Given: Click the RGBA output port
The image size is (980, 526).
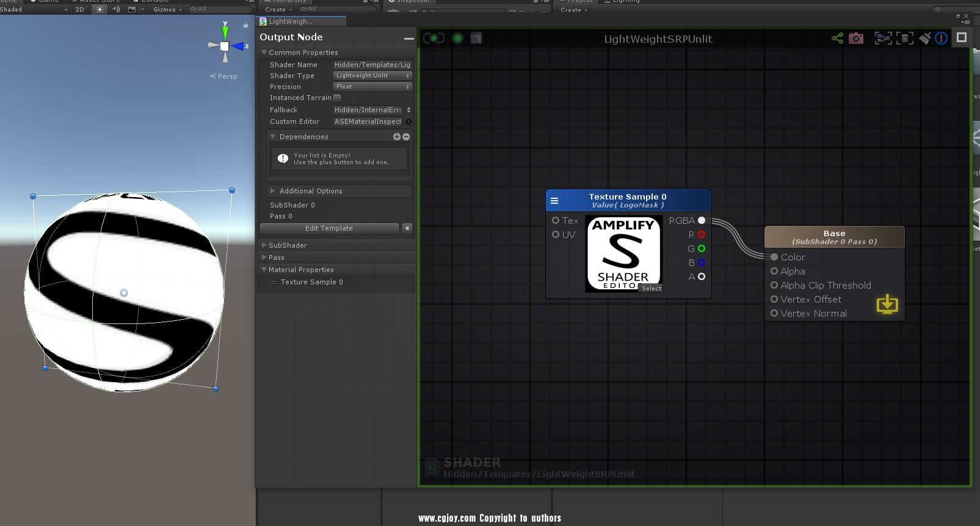Looking at the screenshot, I should (702, 220).
